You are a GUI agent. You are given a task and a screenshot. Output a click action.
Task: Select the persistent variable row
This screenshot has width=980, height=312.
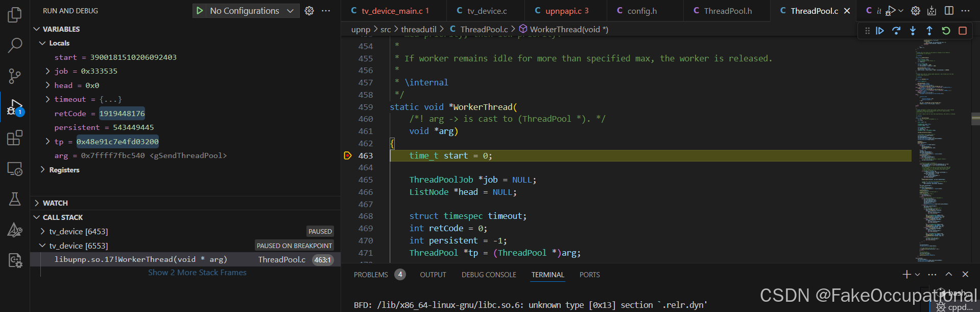(185, 127)
